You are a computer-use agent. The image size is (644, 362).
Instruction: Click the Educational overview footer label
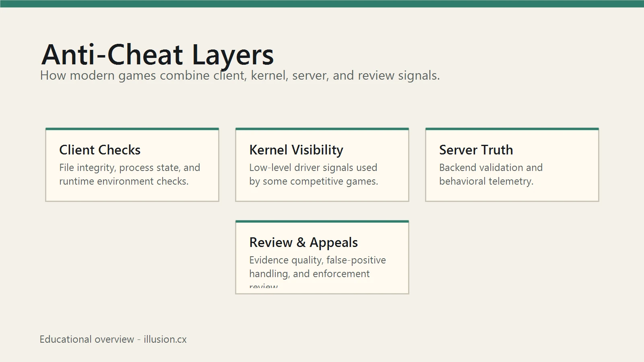click(87, 339)
